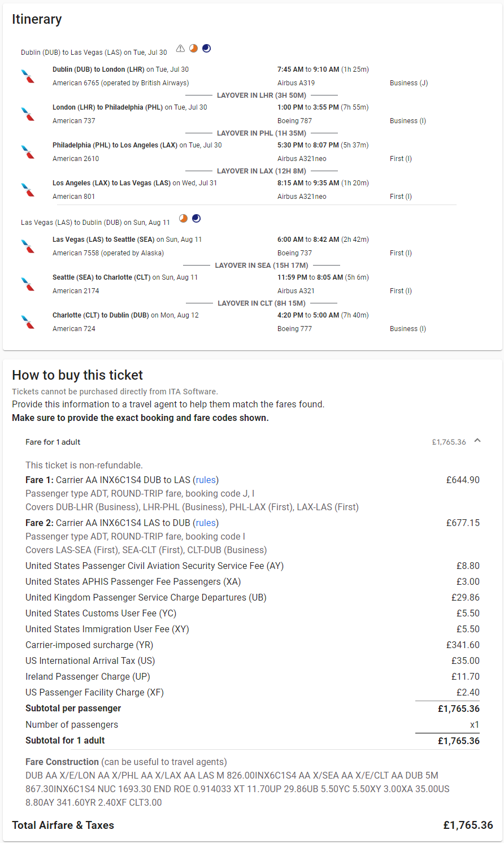Click the Layover in SEA (15H 17M) label
The image size is (504, 843).
coord(262,265)
